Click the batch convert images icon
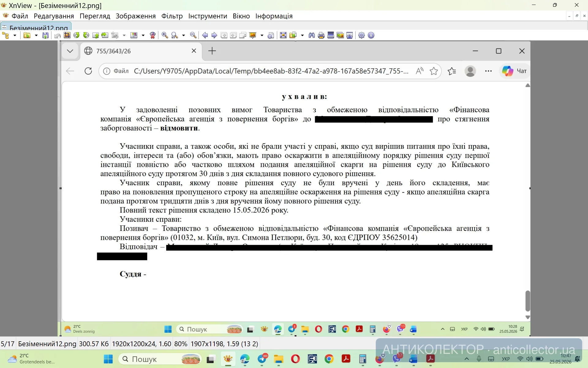This screenshot has width=588, height=368. tap(340, 35)
